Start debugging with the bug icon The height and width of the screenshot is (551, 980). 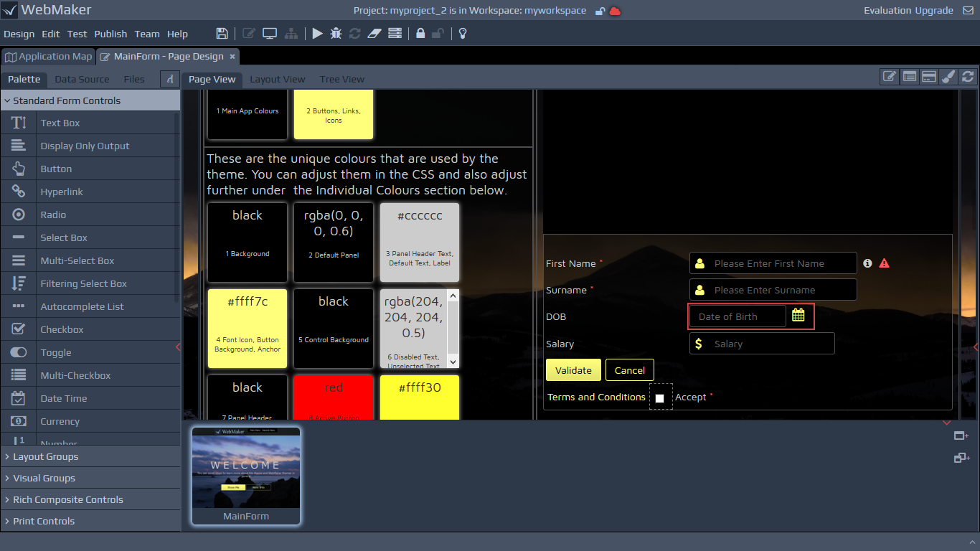(336, 34)
